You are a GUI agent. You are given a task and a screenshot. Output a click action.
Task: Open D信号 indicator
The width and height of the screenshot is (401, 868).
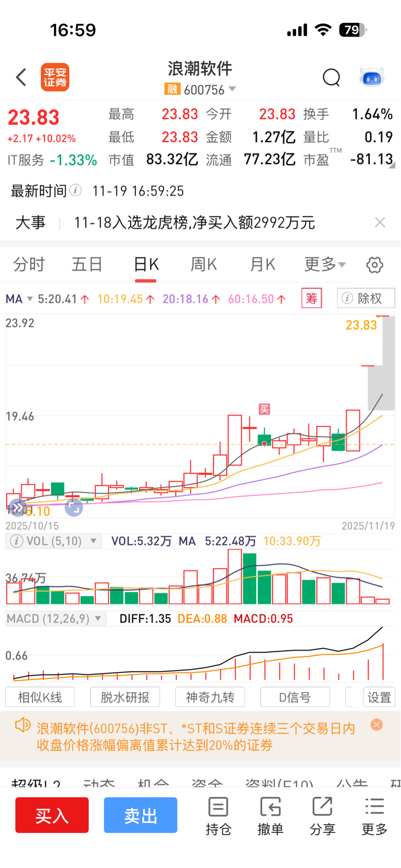pyautogui.click(x=295, y=697)
